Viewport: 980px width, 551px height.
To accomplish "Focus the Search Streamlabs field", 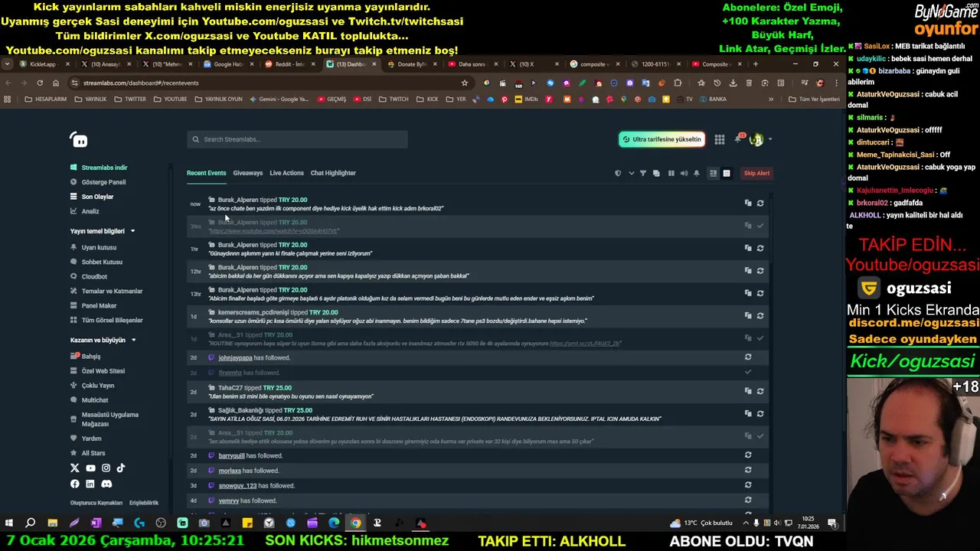I will 297,139.
